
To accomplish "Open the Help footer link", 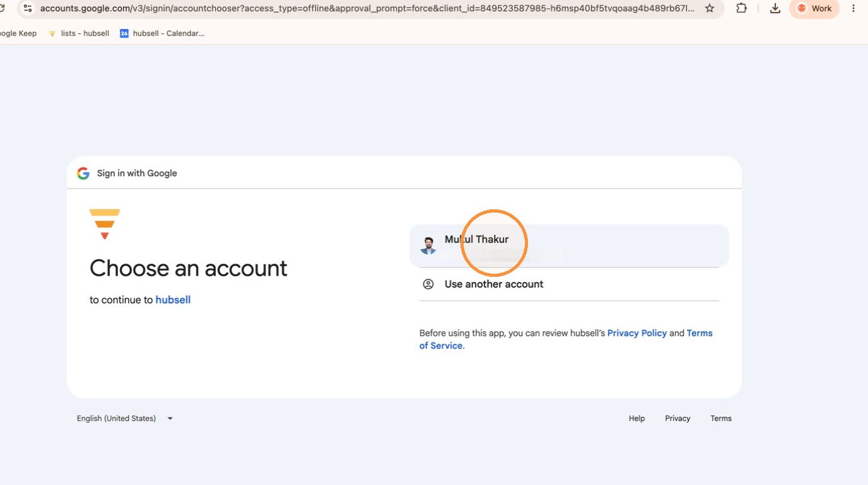I will pyautogui.click(x=636, y=419).
